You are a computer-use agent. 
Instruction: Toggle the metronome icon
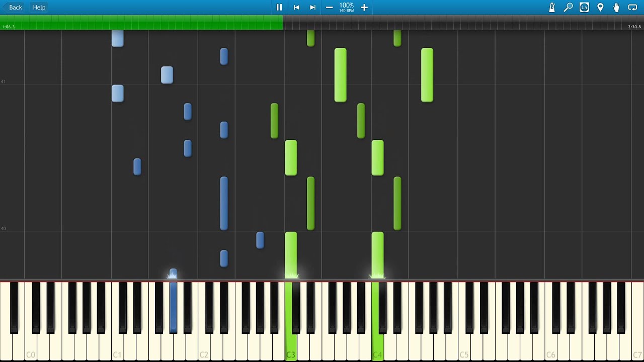click(552, 7)
